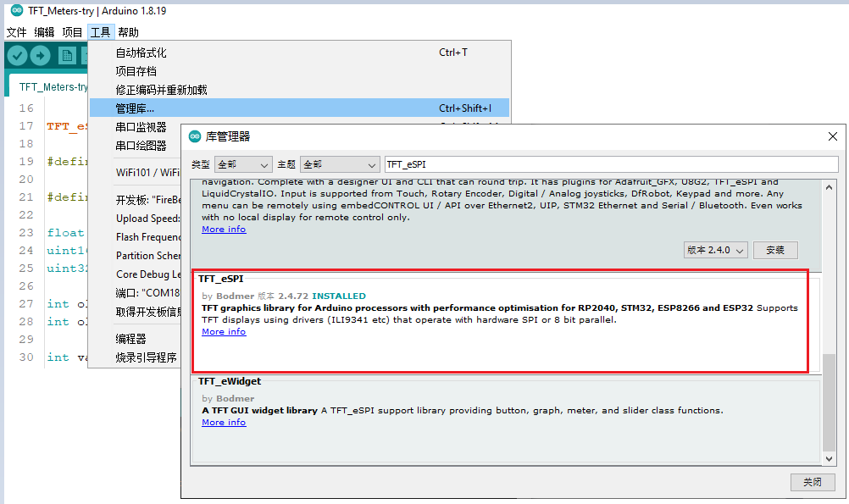Select the TFT_eWidget library entry title
This screenshot has width=849, height=504.
(x=230, y=381)
